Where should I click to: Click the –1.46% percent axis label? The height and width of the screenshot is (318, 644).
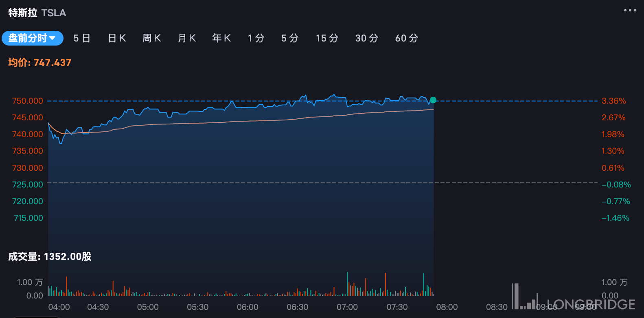coord(616,218)
